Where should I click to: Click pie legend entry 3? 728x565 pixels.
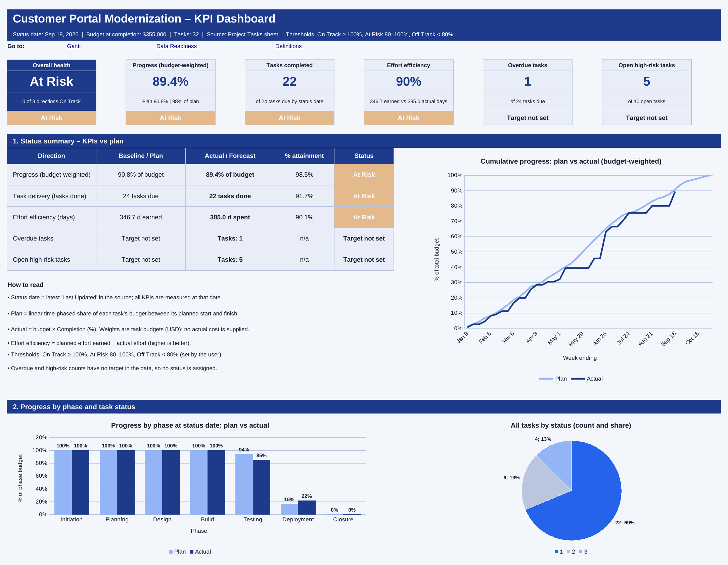pyautogui.click(x=583, y=552)
